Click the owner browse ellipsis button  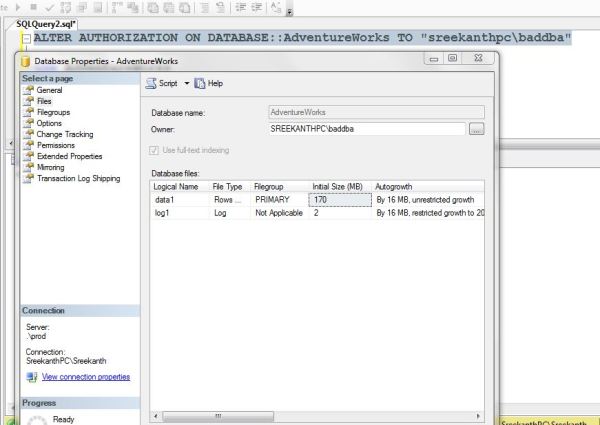(x=476, y=129)
